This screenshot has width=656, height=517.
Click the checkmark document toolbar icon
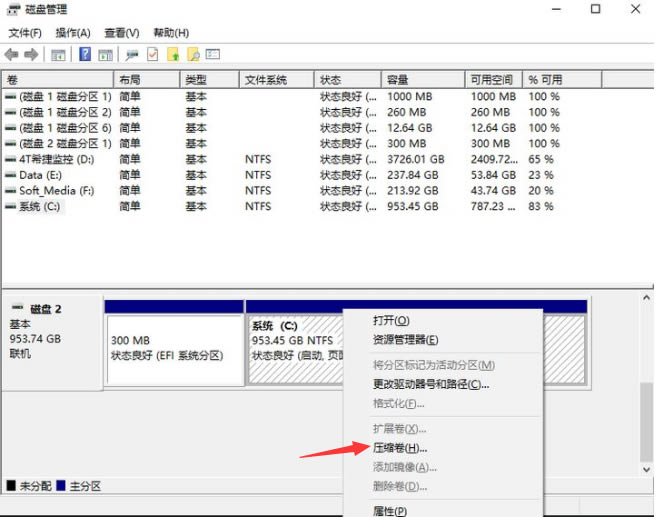coord(153,54)
